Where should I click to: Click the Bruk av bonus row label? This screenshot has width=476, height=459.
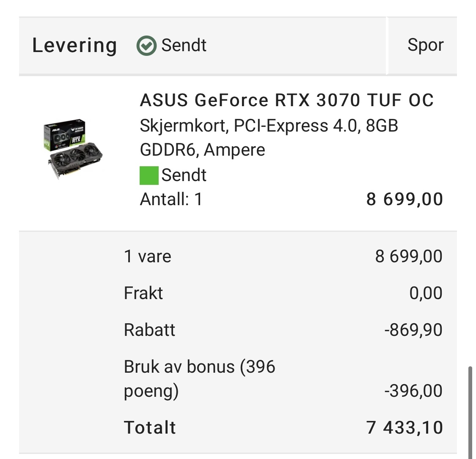click(199, 379)
